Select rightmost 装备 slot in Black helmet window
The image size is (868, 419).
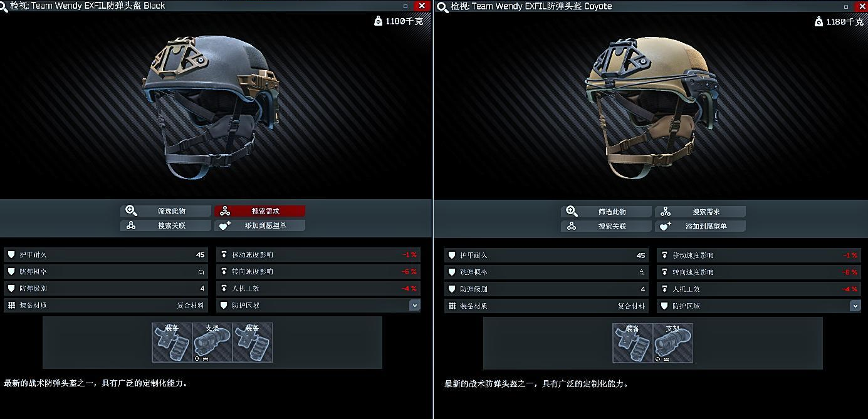(252, 342)
